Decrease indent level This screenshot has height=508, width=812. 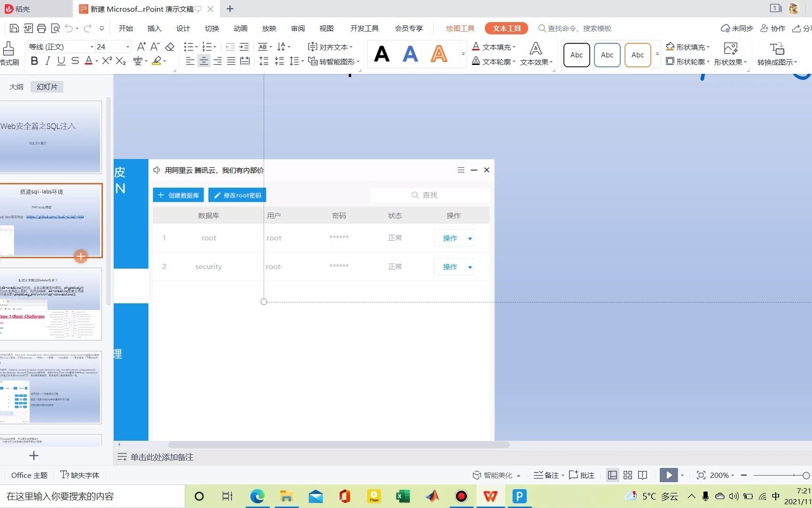click(230, 47)
